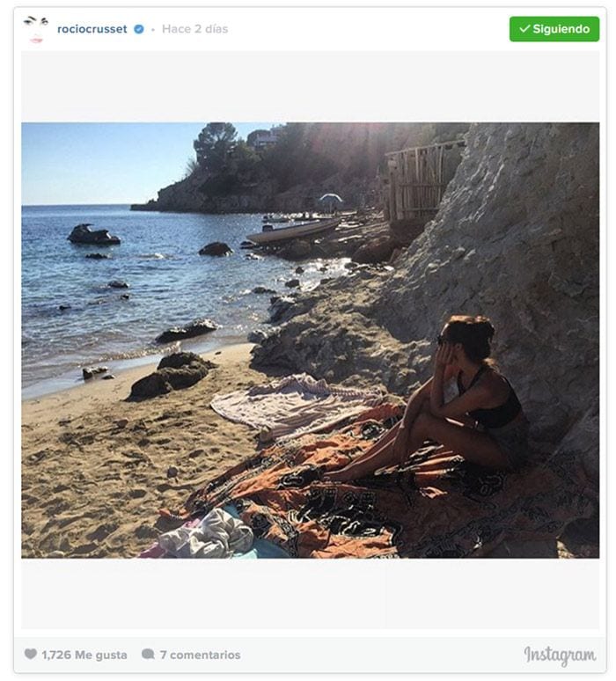Click the comment bubble icon
Viewport: 616px width, 681px height.
148,654
